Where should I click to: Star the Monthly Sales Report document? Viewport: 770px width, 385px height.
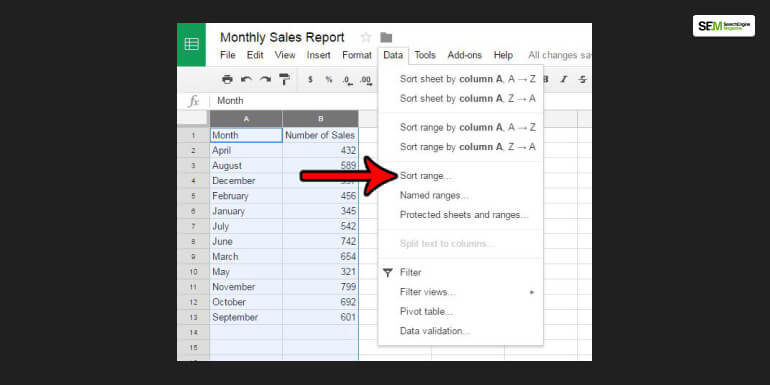pos(366,37)
